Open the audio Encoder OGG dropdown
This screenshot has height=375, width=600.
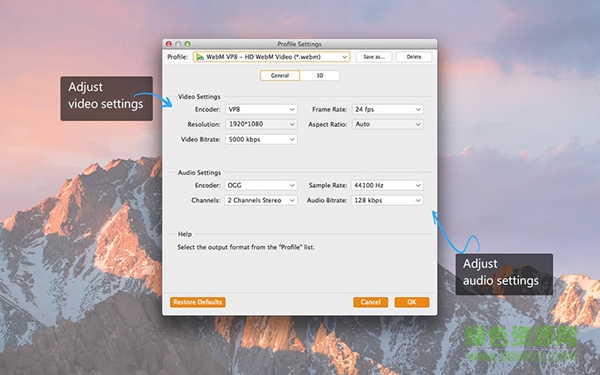point(261,185)
